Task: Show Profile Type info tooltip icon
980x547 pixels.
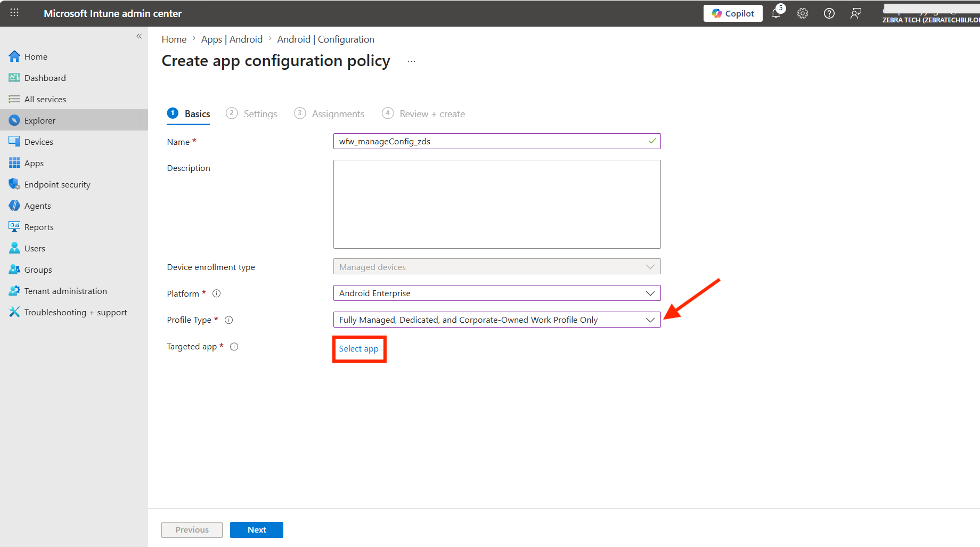Action: (229, 320)
